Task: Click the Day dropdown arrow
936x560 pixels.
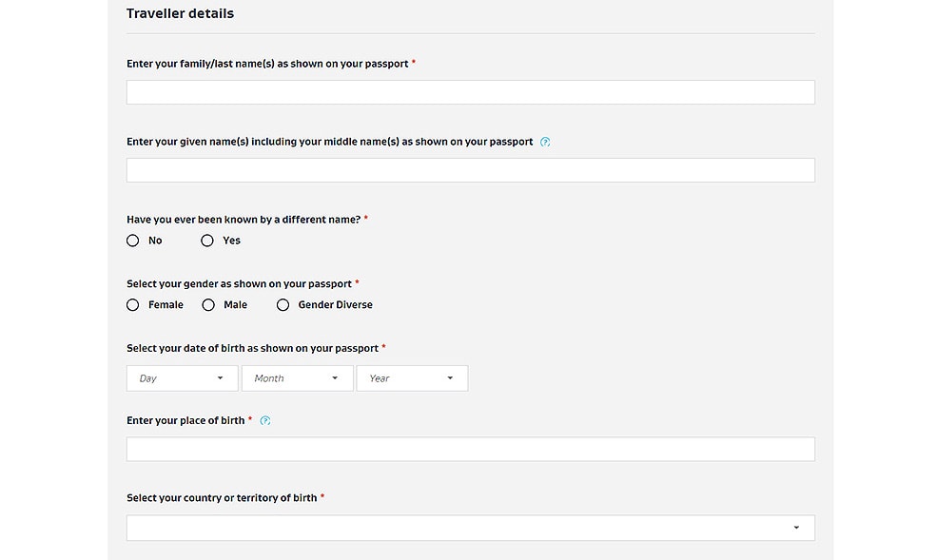Action: click(x=220, y=378)
